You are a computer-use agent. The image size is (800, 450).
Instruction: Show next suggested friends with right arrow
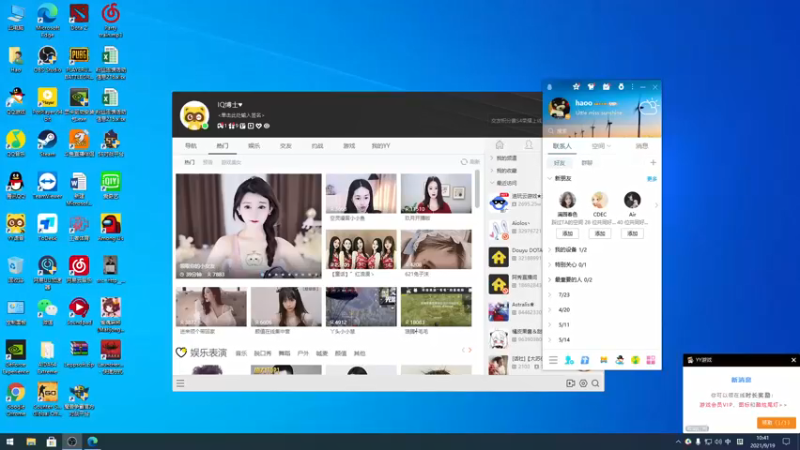(656, 205)
